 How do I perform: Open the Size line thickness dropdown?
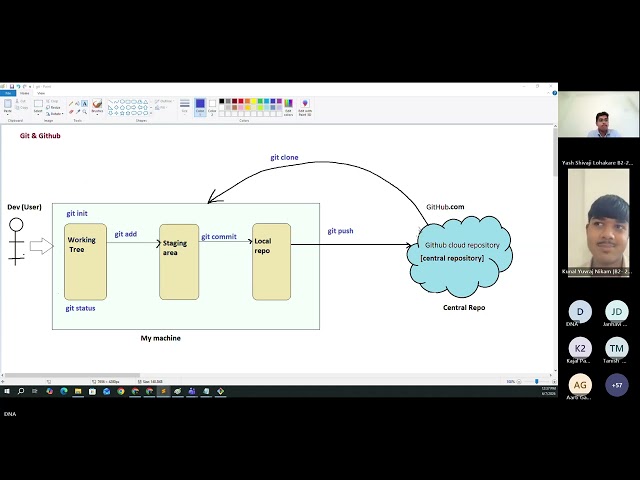184,106
